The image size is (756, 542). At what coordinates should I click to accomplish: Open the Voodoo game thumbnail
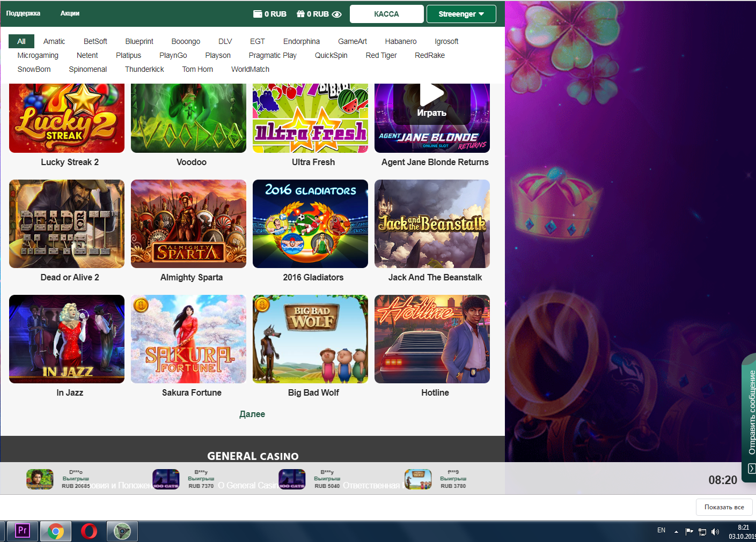[x=188, y=118]
